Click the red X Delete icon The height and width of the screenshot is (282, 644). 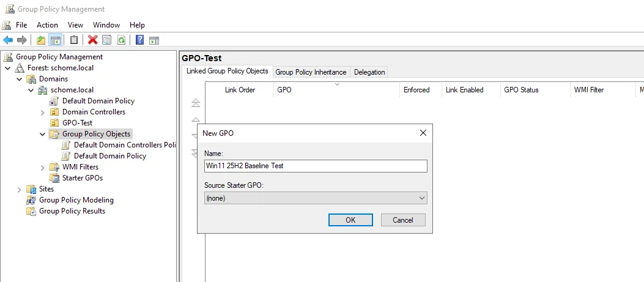[93, 40]
